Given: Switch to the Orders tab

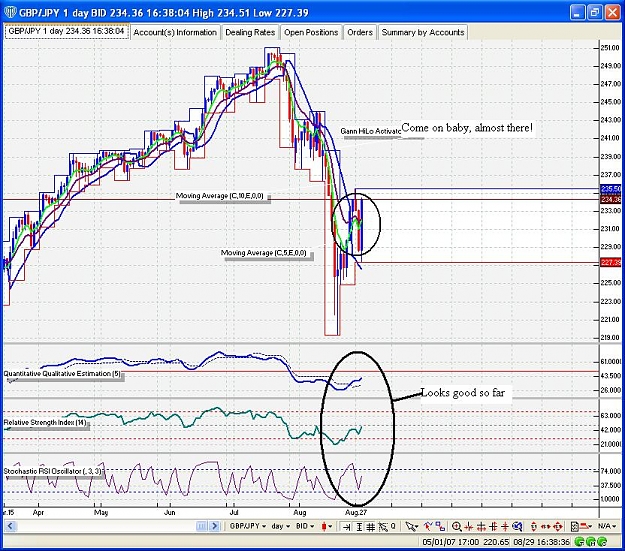Looking at the screenshot, I should pyautogui.click(x=360, y=32).
